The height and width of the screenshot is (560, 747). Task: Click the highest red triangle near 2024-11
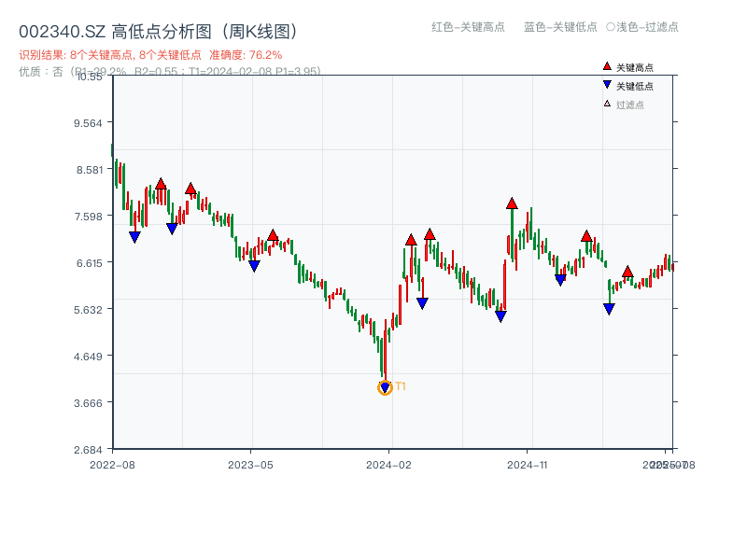(x=512, y=203)
